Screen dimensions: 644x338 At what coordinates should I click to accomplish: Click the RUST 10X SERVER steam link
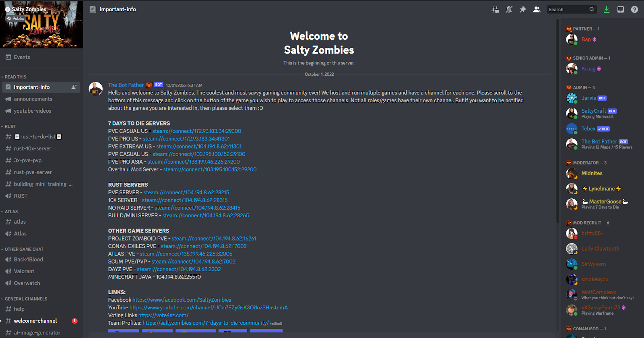pos(185,200)
